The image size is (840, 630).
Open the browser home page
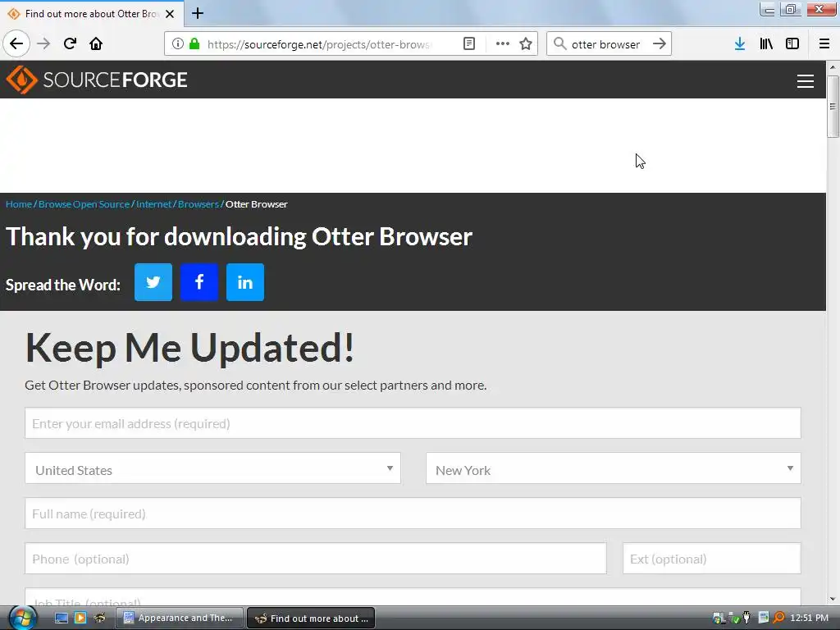pos(96,43)
